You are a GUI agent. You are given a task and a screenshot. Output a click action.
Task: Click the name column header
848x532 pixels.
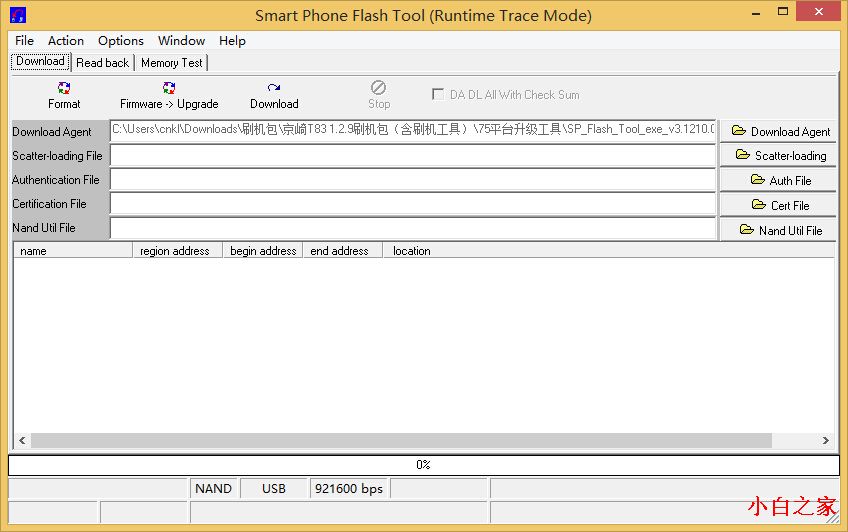[73, 251]
